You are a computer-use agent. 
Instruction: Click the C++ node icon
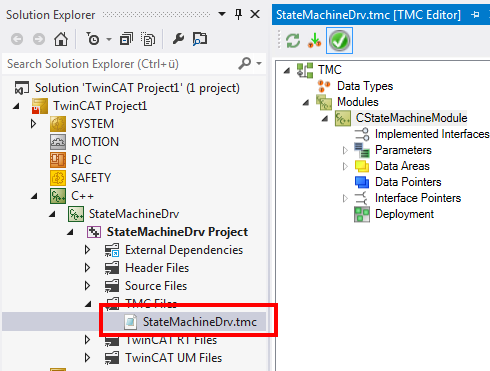[x=58, y=196]
